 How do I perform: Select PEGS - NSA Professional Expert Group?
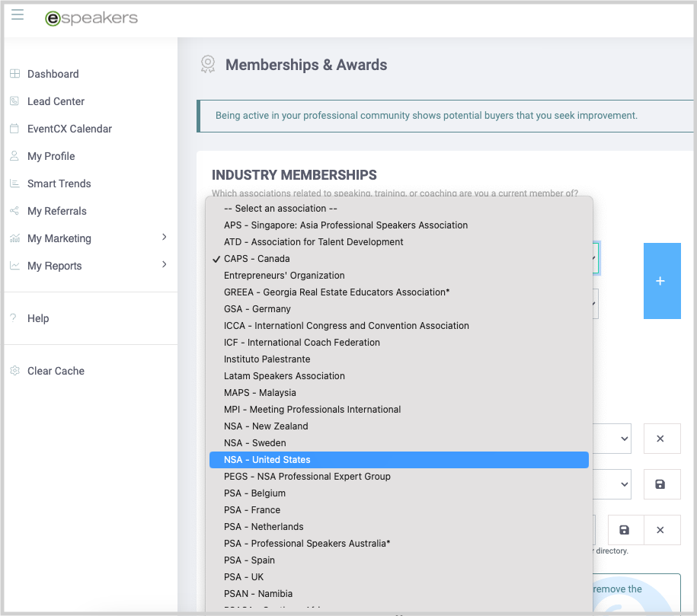tap(398, 477)
